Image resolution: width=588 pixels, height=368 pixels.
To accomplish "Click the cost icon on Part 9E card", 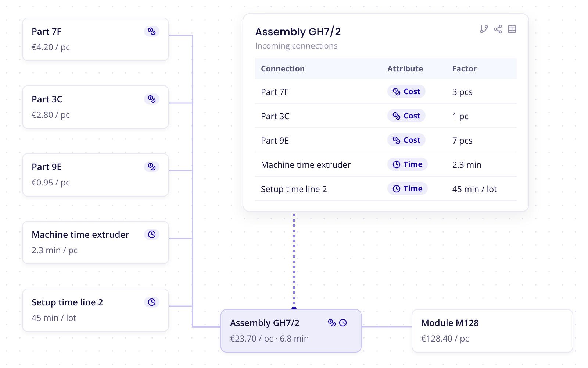I will click(x=152, y=167).
